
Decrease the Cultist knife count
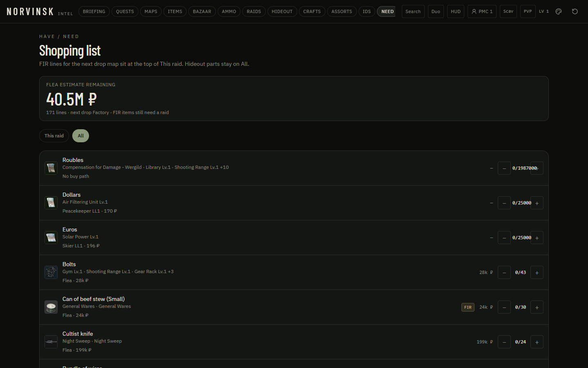(504, 342)
